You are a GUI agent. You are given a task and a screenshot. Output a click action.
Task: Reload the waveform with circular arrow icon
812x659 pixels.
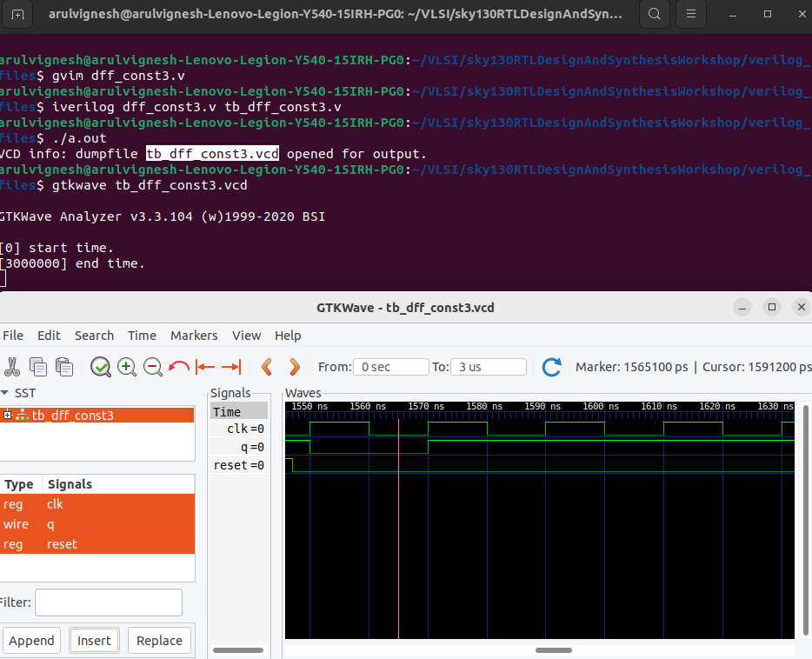coord(551,367)
